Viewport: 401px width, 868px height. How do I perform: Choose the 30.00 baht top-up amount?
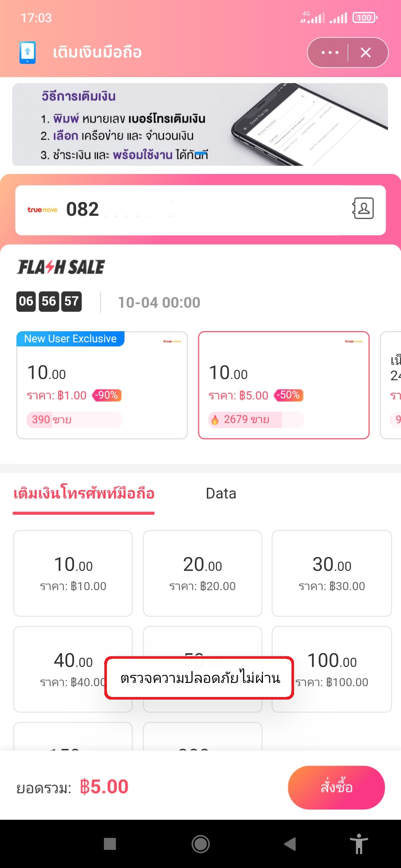332,573
